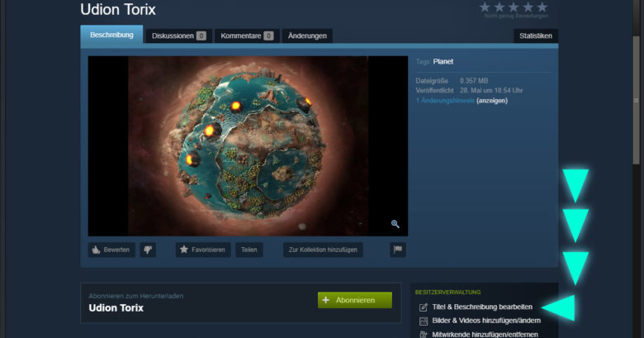This screenshot has width=644, height=338.
Task: Click the thumbs-down rating icon
Action: coord(148,250)
